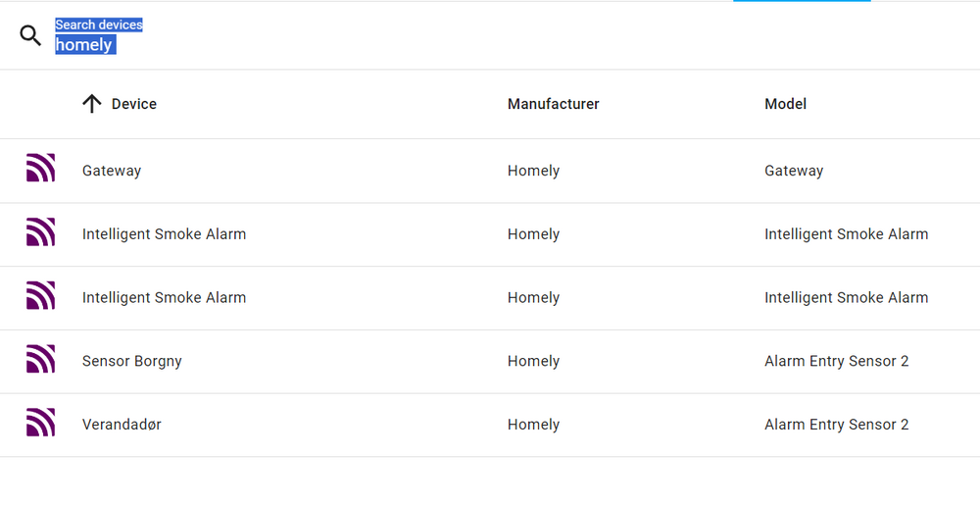Click Alarm Entry Sensor 2 for Verandadør

tap(836, 425)
